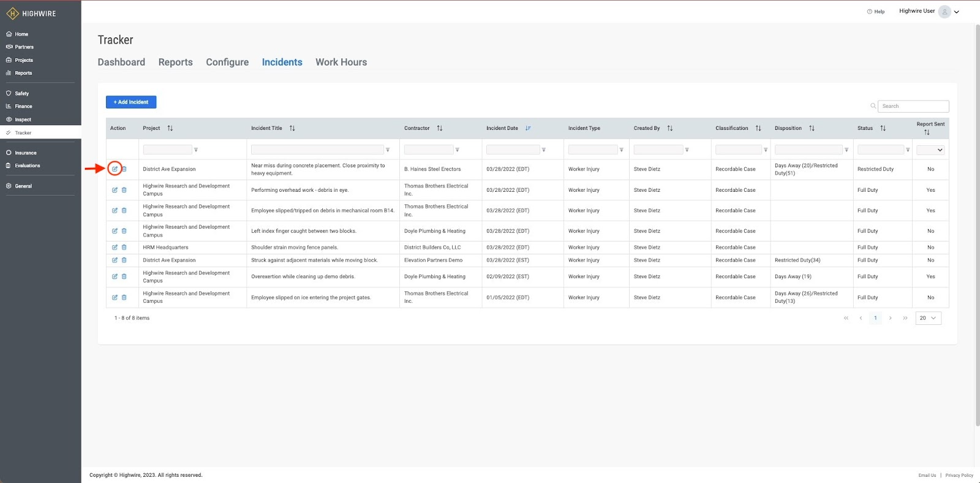Viewport: 980px width, 483px height.
Task: Go to page 1 of results
Action: point(875,318)
